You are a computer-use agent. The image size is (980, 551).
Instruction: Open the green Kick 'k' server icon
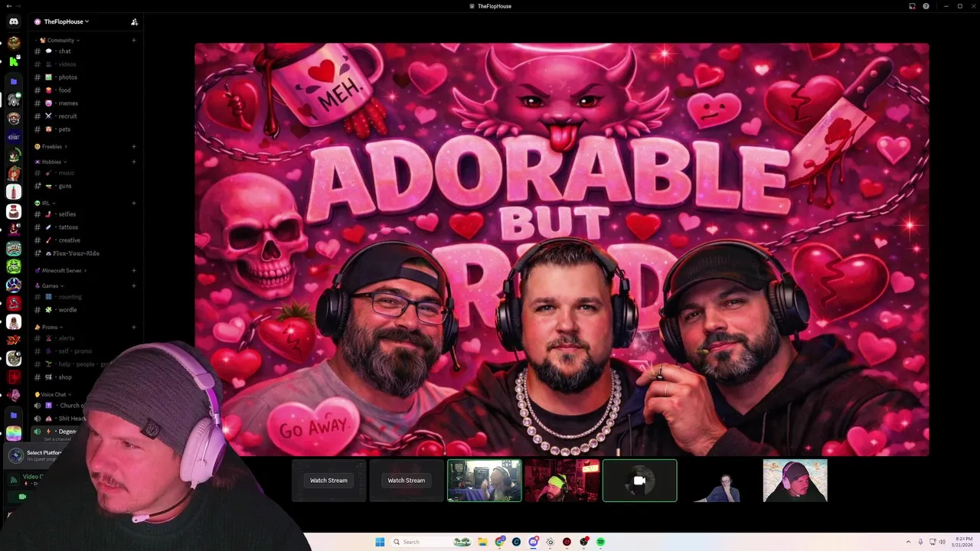coord(14,60)
